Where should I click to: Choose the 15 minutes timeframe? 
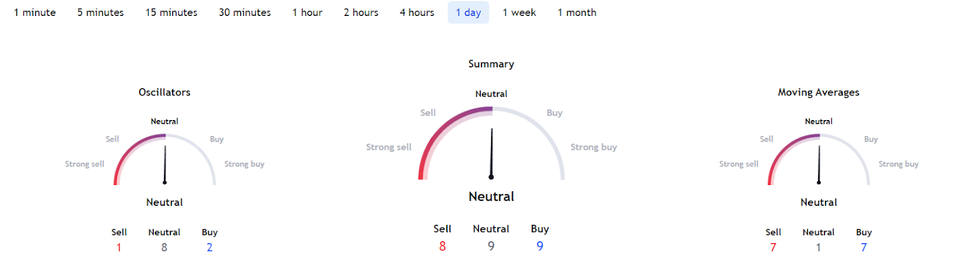[171, 12]
